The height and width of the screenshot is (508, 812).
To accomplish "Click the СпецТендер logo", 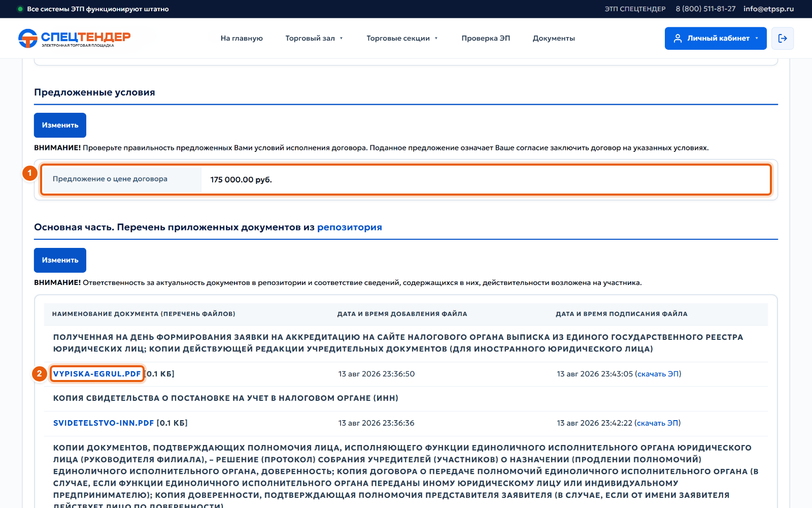I will pos(74,38).
